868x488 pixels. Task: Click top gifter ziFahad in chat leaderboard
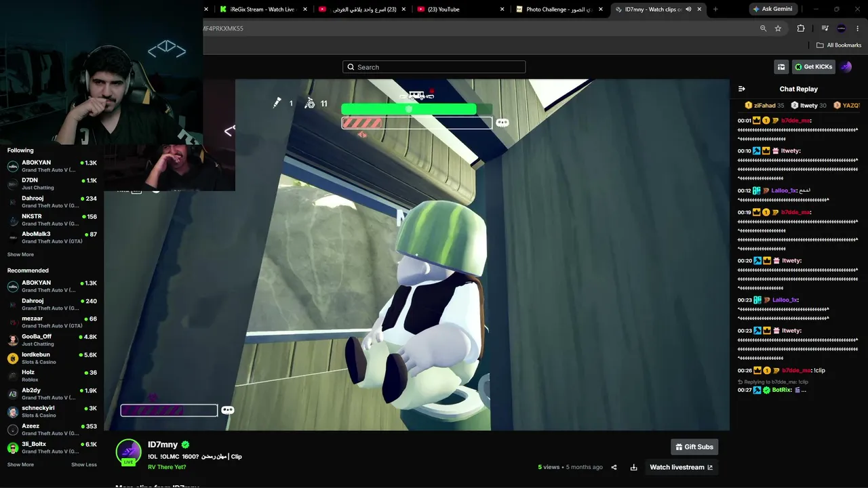(764, 106)
